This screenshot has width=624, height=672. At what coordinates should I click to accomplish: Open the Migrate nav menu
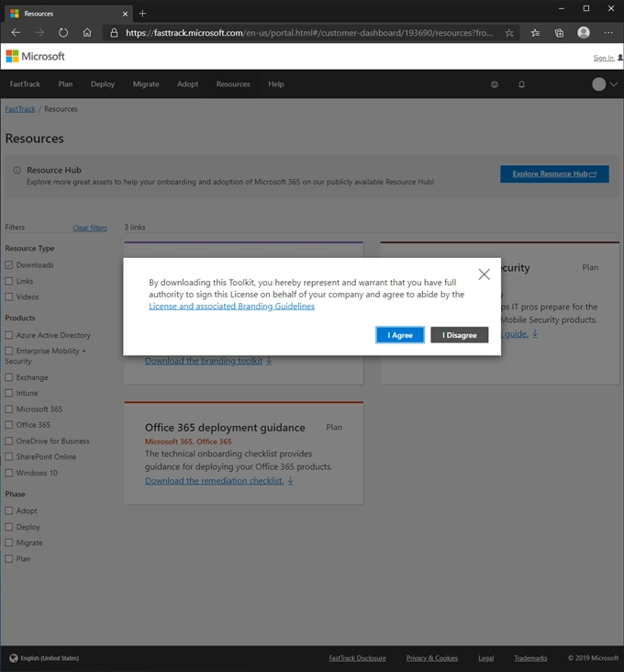pyautogui.click(x=146, y=84)
